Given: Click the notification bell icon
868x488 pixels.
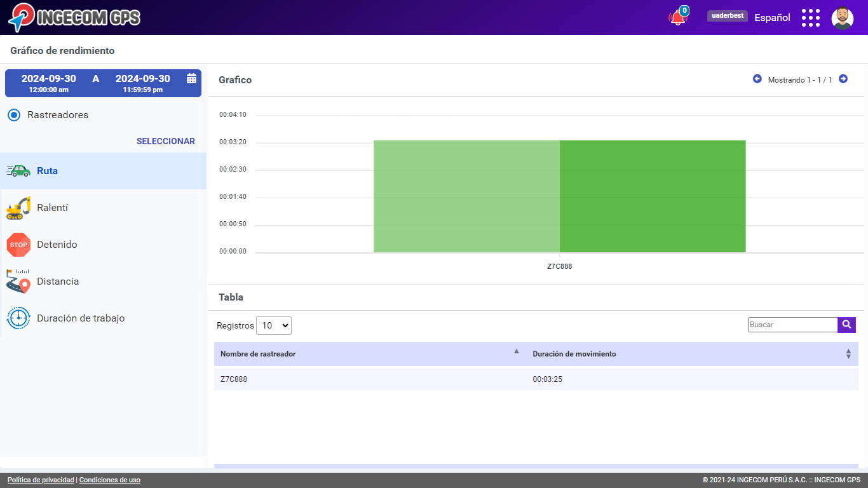Looking at the screenshot, I should [677, 18].
